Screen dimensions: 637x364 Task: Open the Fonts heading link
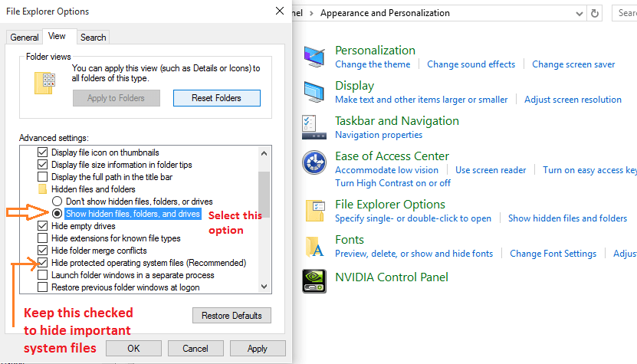click(350, 240)
